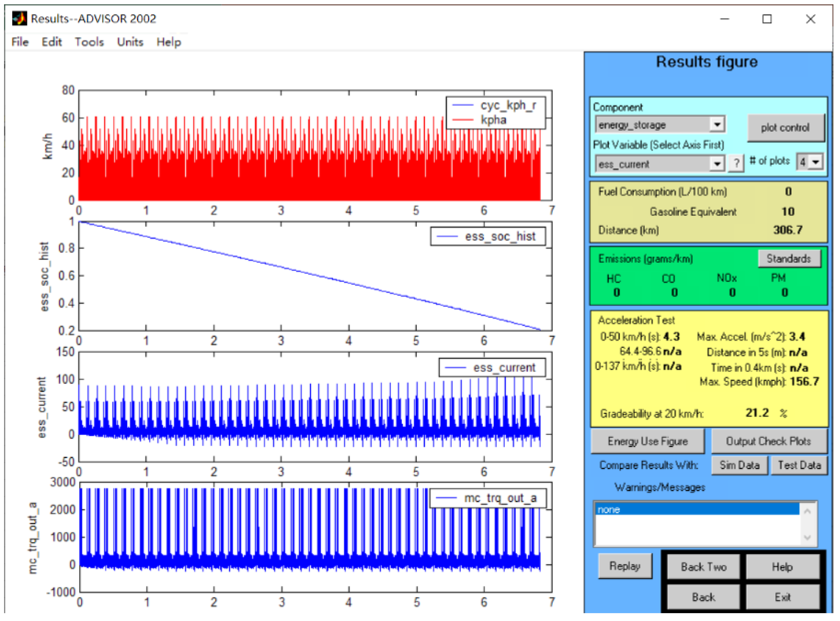
Task: Expand the ess_current plot variable dropdown
Action: tap(717, 164)
